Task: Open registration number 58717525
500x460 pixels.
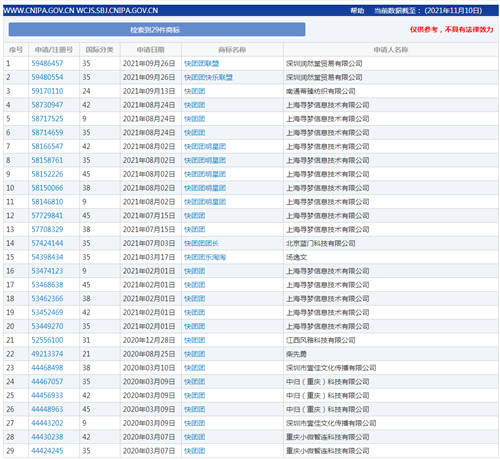Action: (x=47, y=119)
